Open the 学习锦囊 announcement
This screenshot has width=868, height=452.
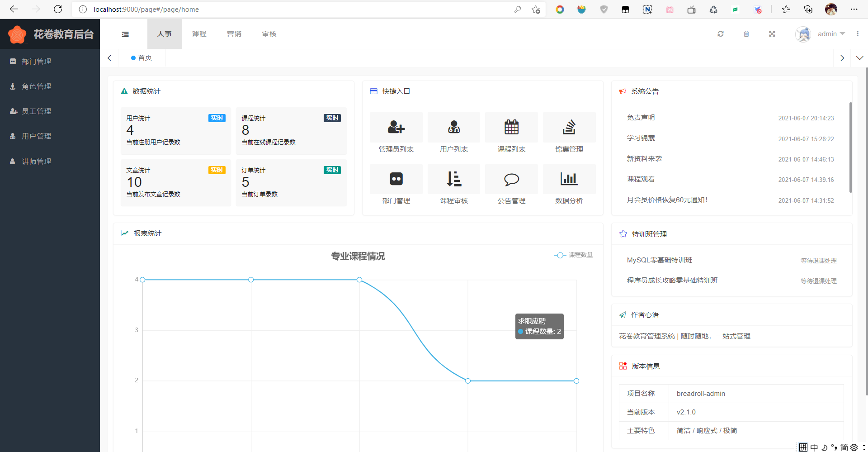click(x=641, y=138)
